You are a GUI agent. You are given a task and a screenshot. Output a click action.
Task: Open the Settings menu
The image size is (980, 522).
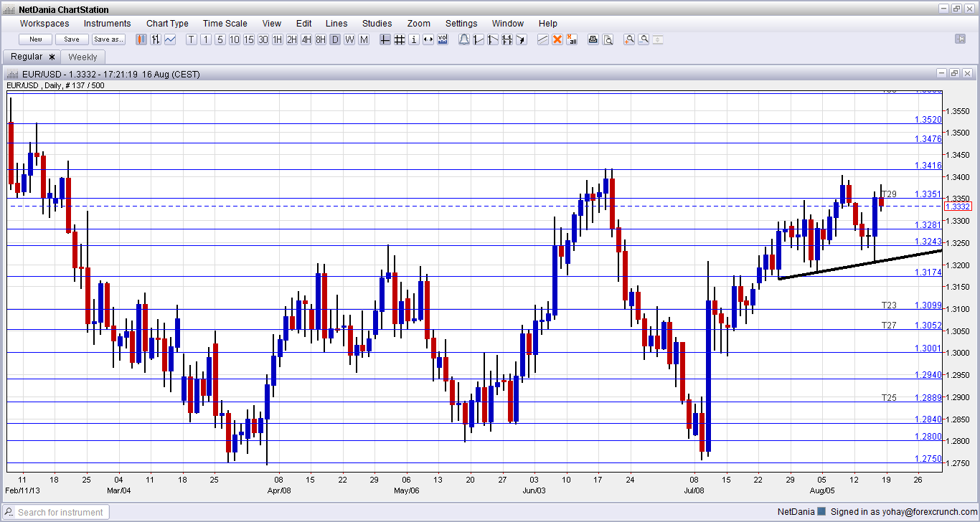(x=461, y=24)
